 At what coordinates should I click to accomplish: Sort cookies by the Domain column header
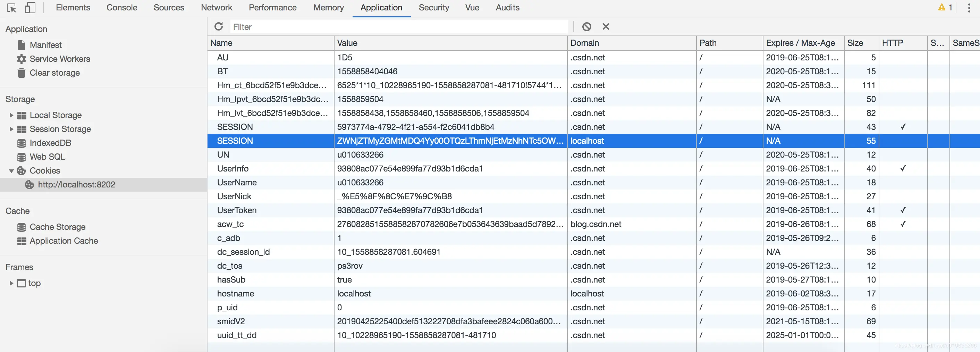tap(632, 43)
